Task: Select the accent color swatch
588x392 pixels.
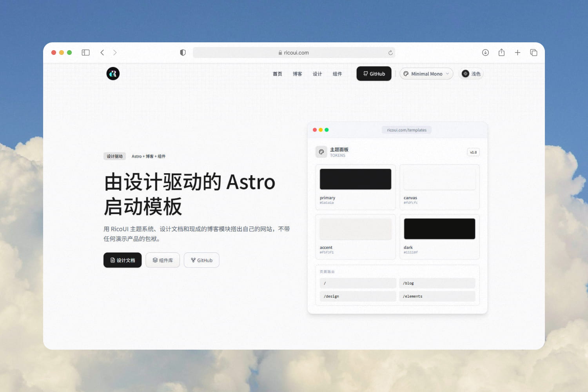Action: [x=356, y=229]
